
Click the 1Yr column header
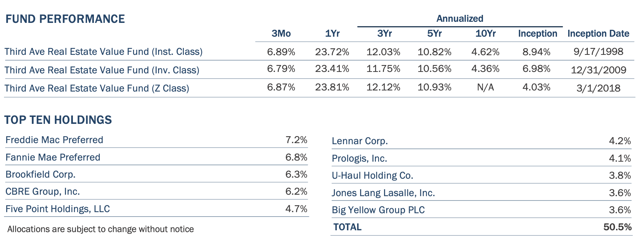pyautogui.click(x=332, y=34)
